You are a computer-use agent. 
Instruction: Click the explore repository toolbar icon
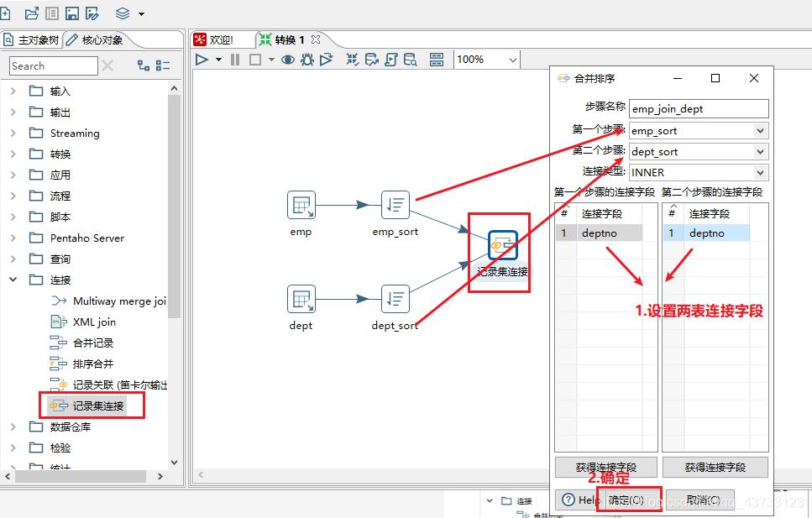coord(52,13)
